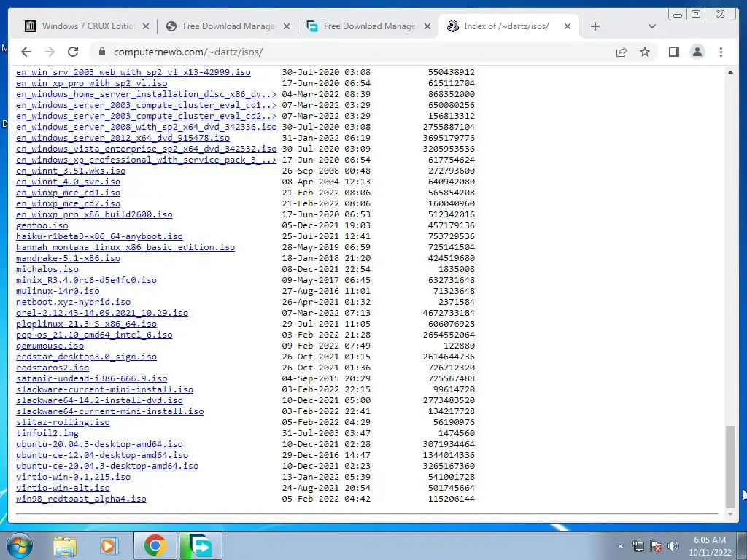This screenshot has height=560, width=747.
Task: Download ubuntu-20.04.3-desktop-amd64.iso
Action: [x=99, y=445]
